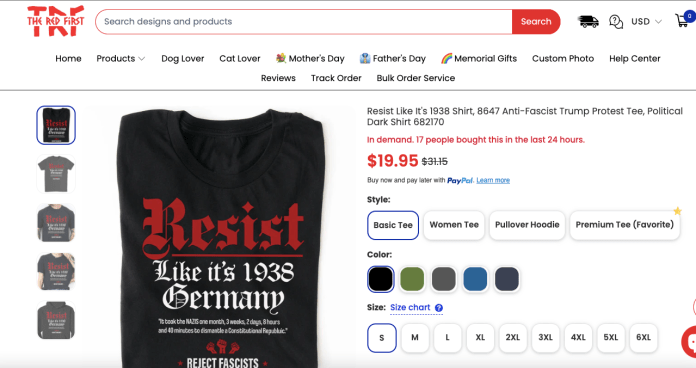The height and width of the screenshot is (368, 696).
Task: Open the size chart help question icon
Action: [x=439, y=308]
